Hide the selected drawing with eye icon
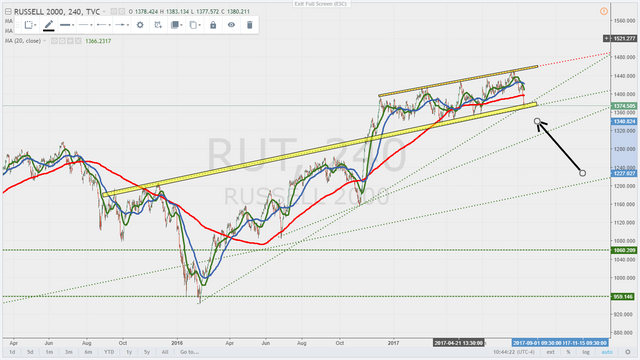This screenshot has height=360, width=640. 231,25
